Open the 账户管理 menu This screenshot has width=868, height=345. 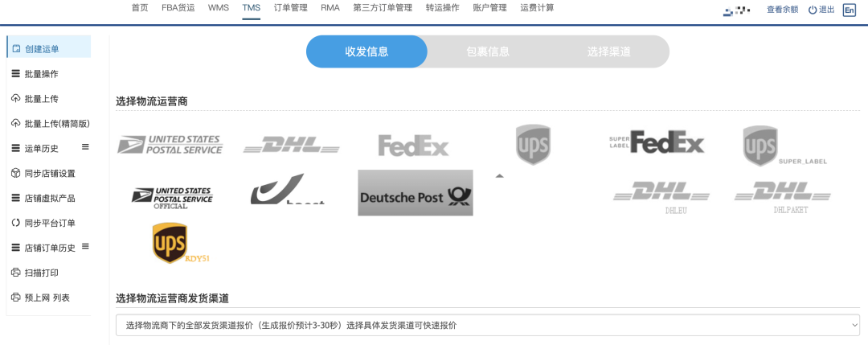(490, 8)
